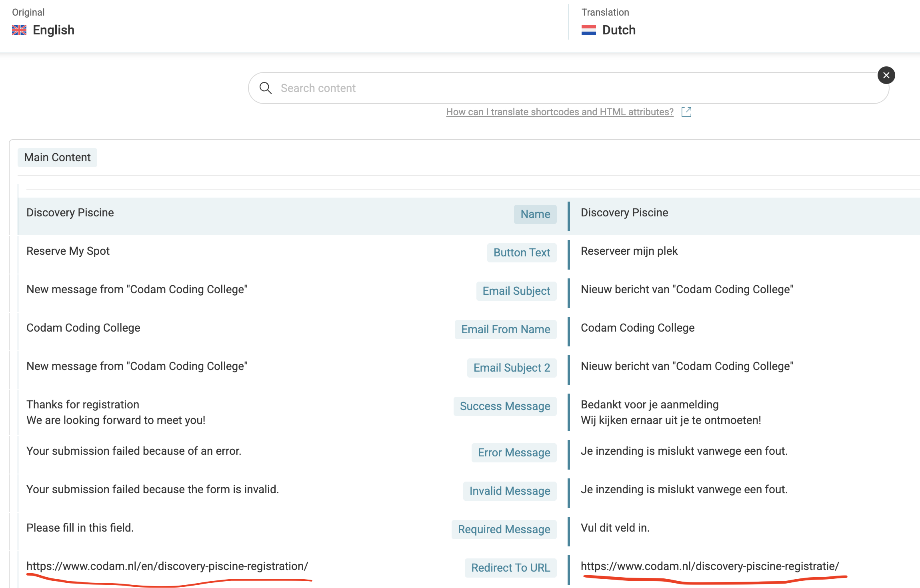Edit the Dutch 'Vul dit veld in.' translation

615,528
